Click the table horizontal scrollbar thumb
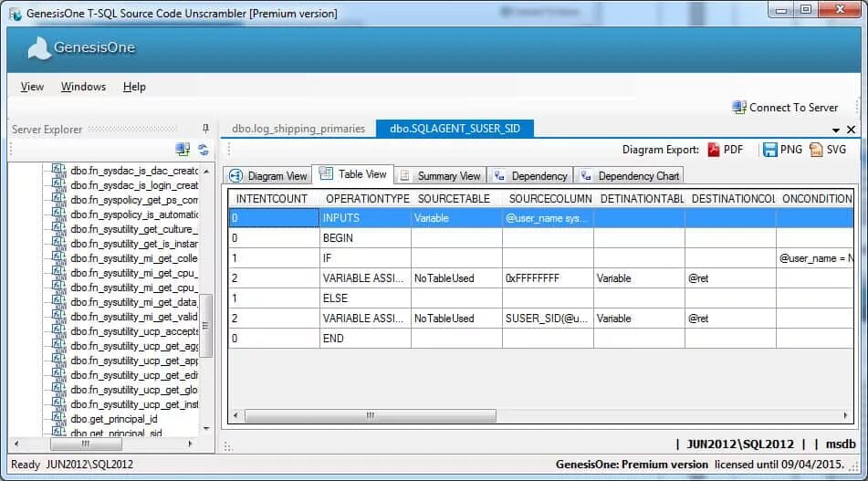The image size is (868, 481). (370, 415)
